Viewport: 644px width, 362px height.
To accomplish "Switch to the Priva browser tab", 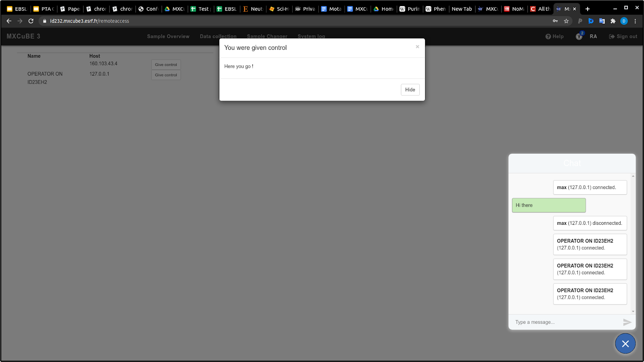I will tap(305, 9).
